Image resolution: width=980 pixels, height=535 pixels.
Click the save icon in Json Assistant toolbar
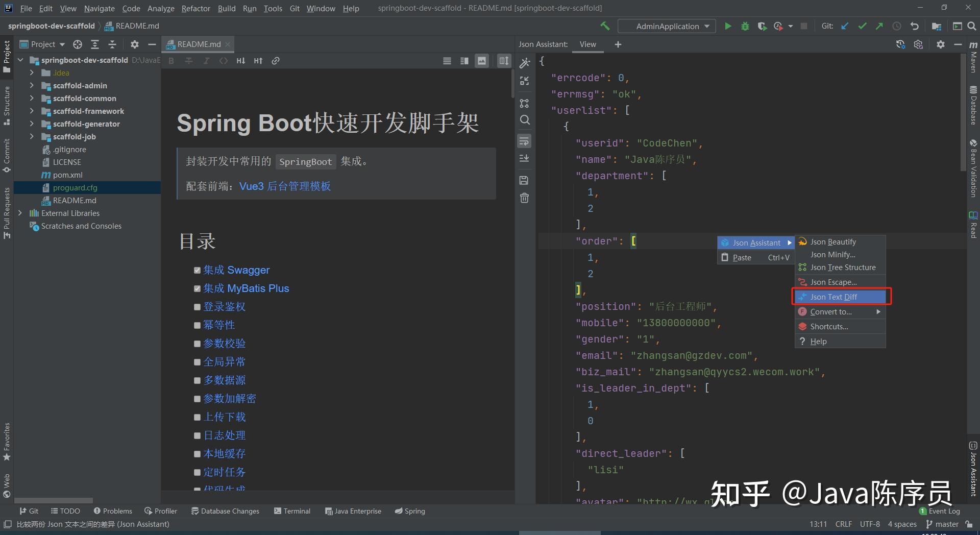(x=524, y=180)
